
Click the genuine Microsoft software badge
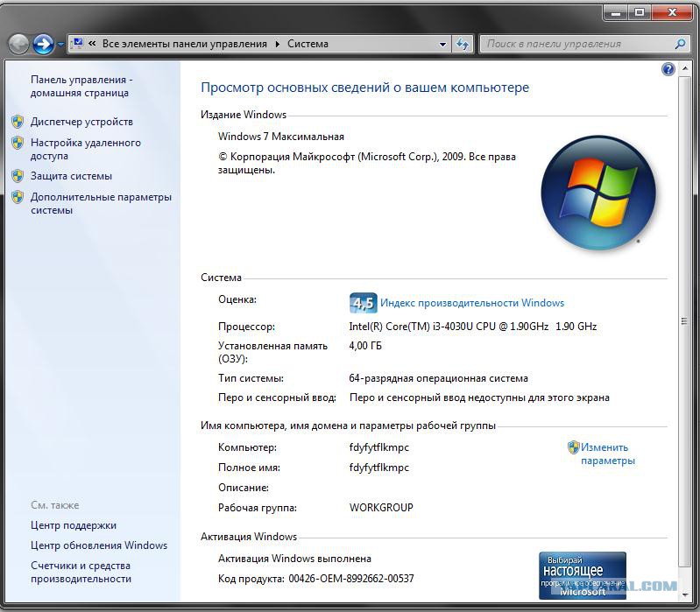[x=583, y=575]
